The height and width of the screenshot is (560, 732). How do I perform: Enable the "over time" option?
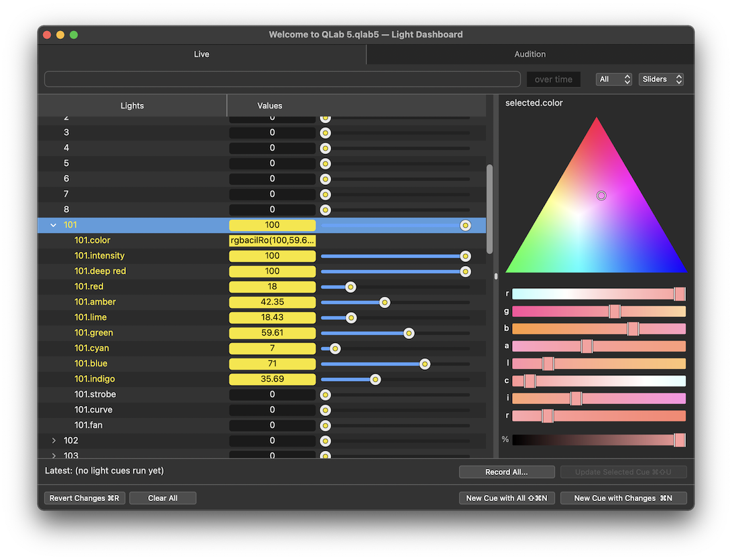coord(553,79)
